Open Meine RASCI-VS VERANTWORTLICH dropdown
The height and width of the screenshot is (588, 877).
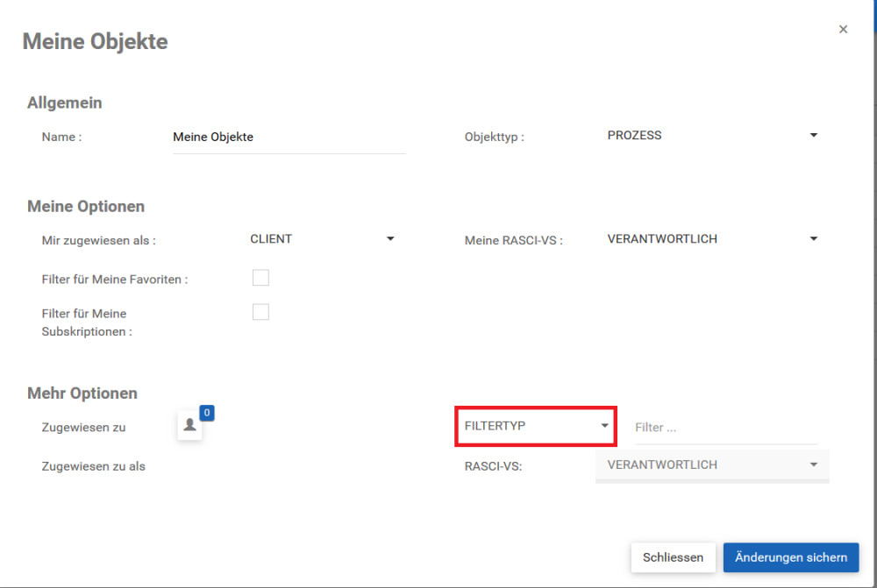(712, 239)
